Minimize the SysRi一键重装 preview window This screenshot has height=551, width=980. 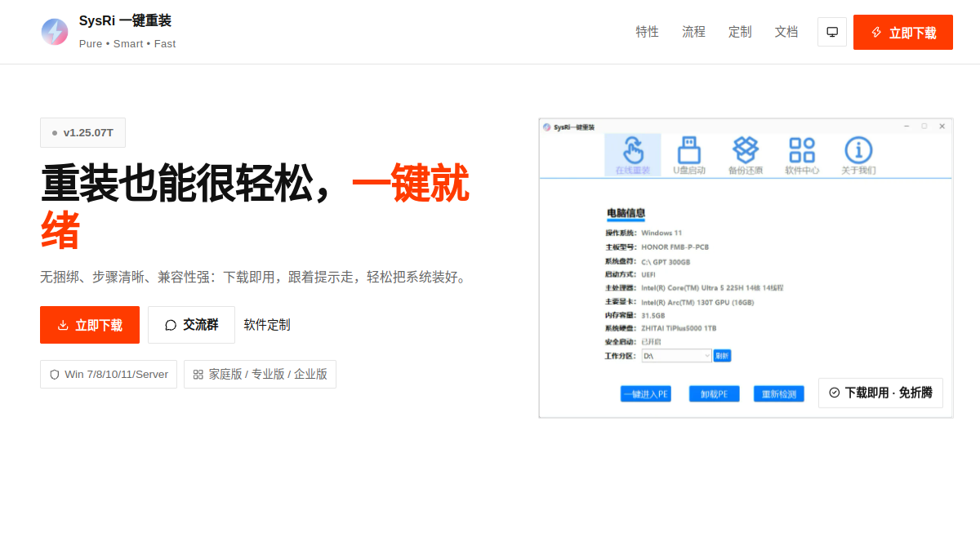(906, 127)
